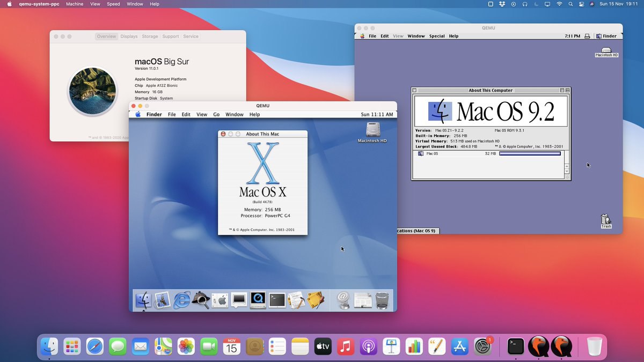The width and height of the screenshot is (644, 362).
Task: Click the 7:11 PM clock in Mac OS 9
Action: coord(572,36)
